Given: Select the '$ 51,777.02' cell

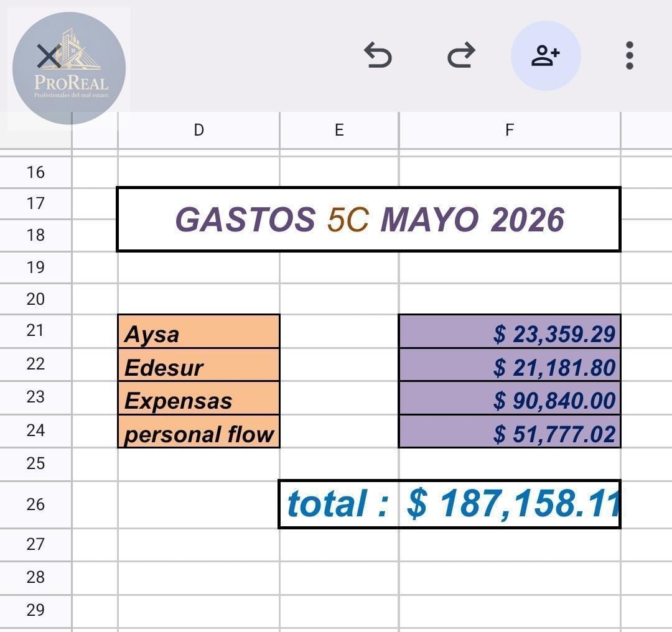Looking at the screenshot, I should (510, 432).
